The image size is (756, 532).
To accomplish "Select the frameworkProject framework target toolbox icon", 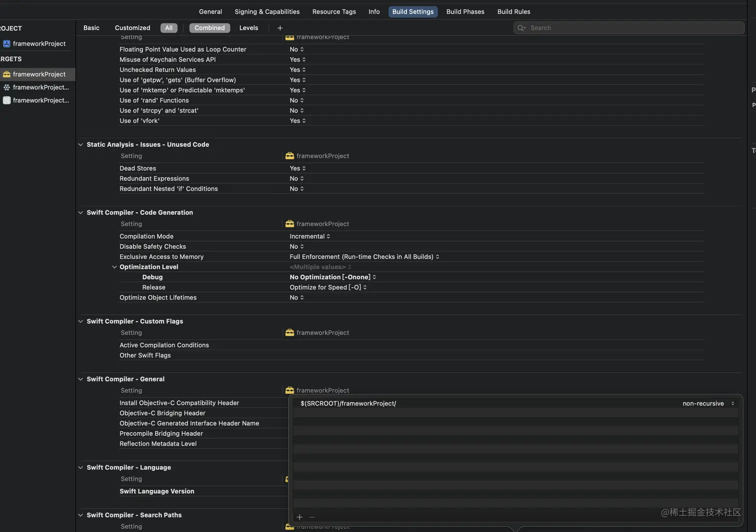I will (x=6, y=74).
